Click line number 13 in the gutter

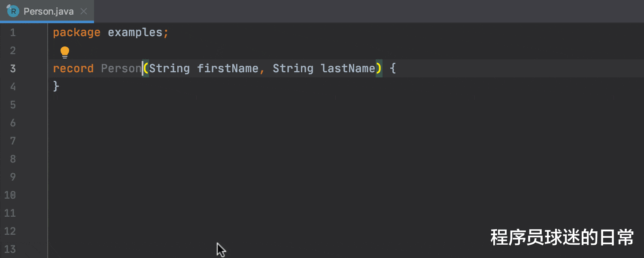click(x=10, y=249)
